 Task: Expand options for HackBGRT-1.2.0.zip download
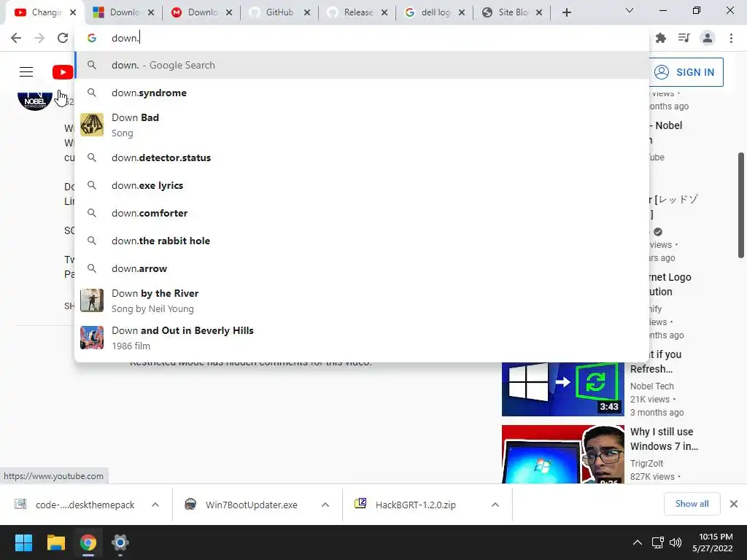click(495, 505)
